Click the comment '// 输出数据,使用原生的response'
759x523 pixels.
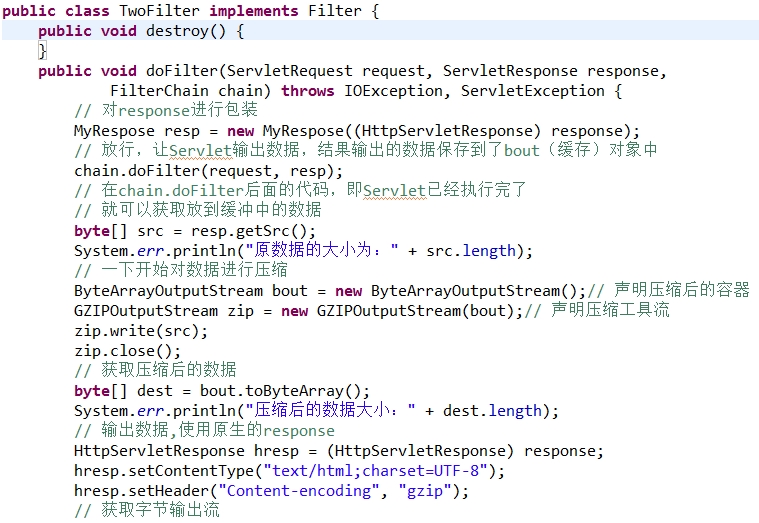205,431
